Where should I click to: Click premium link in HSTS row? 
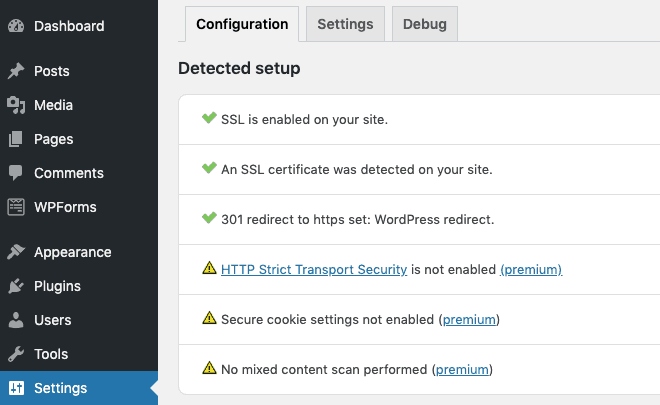coord(531,269)
